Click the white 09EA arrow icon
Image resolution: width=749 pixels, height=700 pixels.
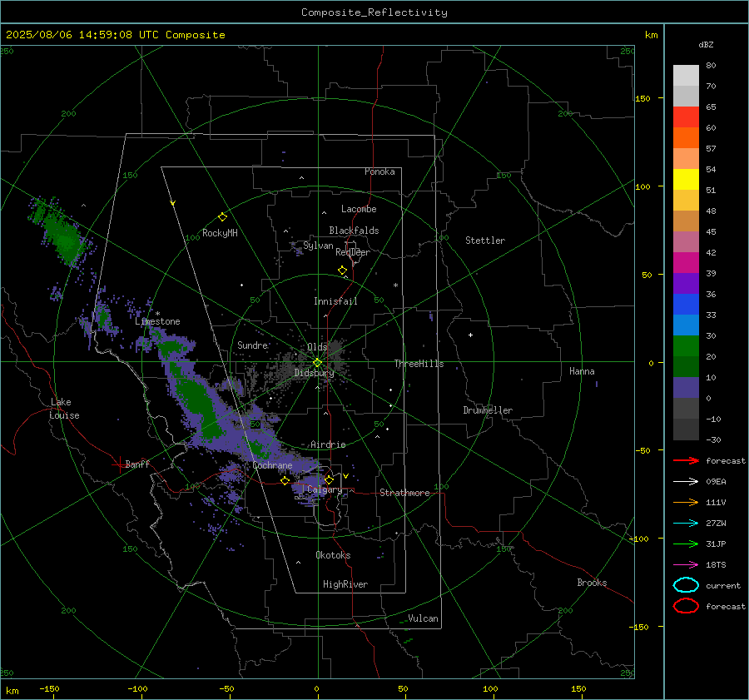tap(686, 482)
